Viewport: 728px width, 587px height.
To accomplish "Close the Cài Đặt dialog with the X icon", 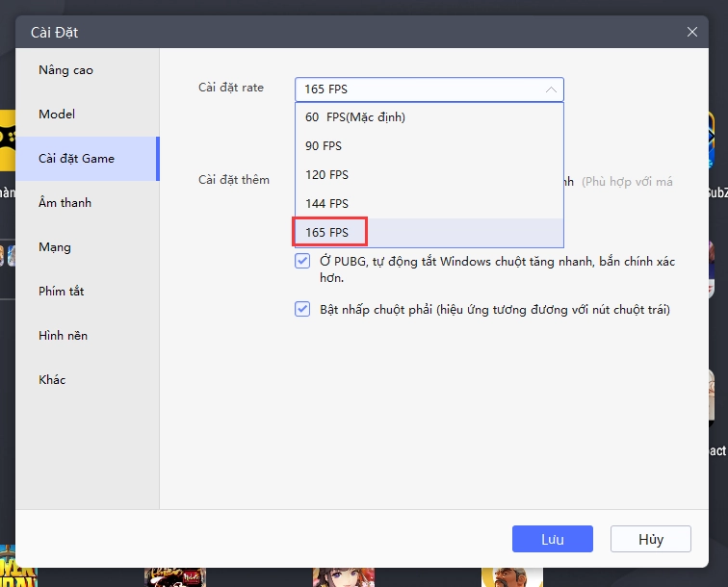I will (691, 32).
